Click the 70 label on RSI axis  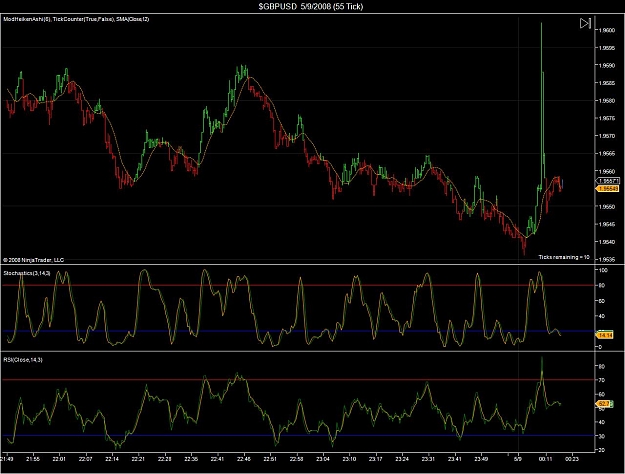601,380
